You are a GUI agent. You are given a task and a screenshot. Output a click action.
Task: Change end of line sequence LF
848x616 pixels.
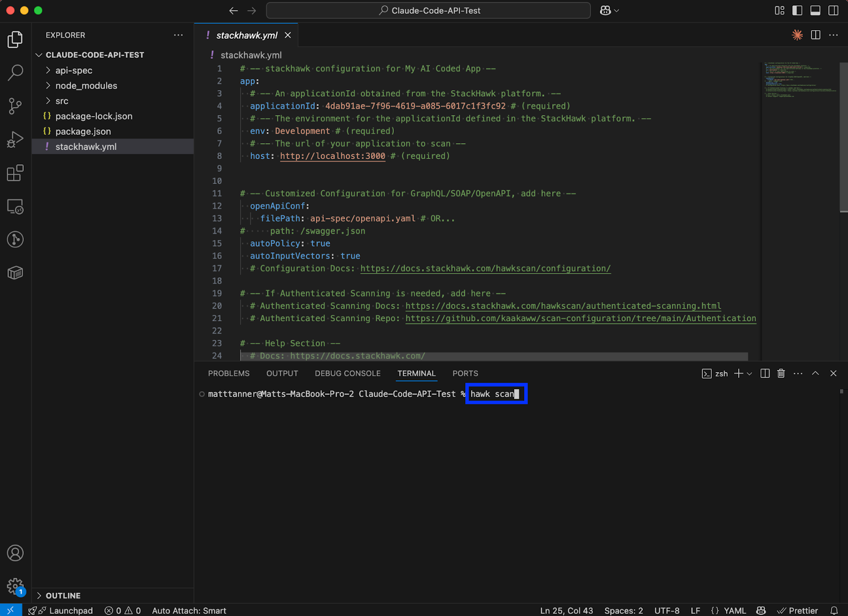click(x=695, y=610)
